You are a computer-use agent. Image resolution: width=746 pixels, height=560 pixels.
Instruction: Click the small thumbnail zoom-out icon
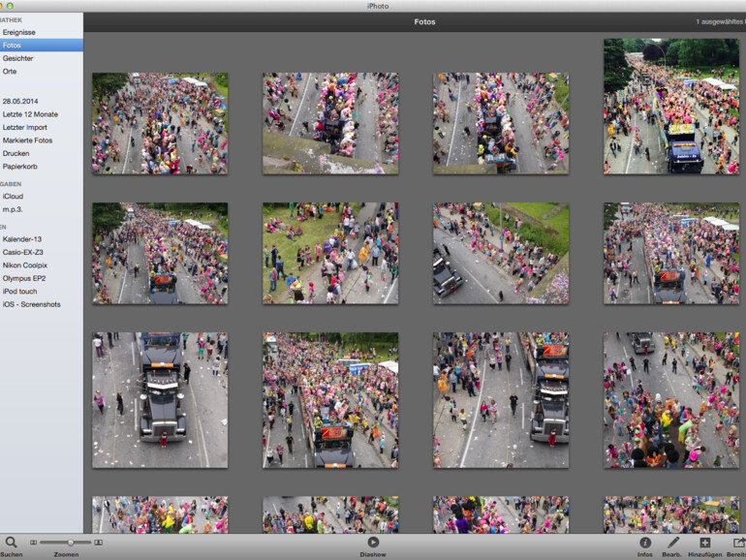tap(33, 543)
